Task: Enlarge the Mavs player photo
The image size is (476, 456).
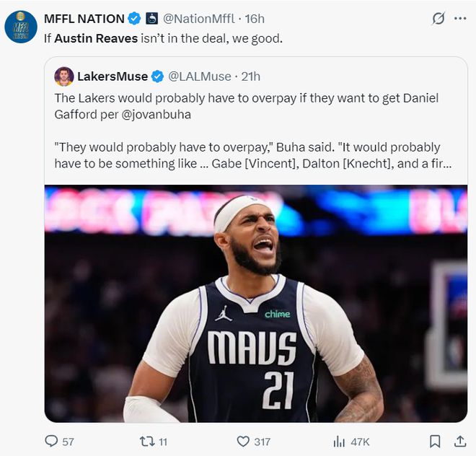Action: click(x=255, y=303)
